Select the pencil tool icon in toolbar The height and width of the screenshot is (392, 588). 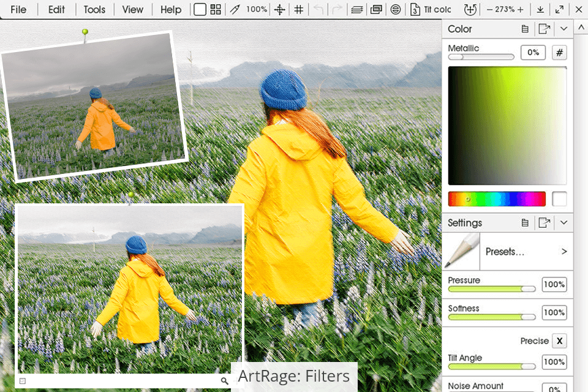pos(235,9)
